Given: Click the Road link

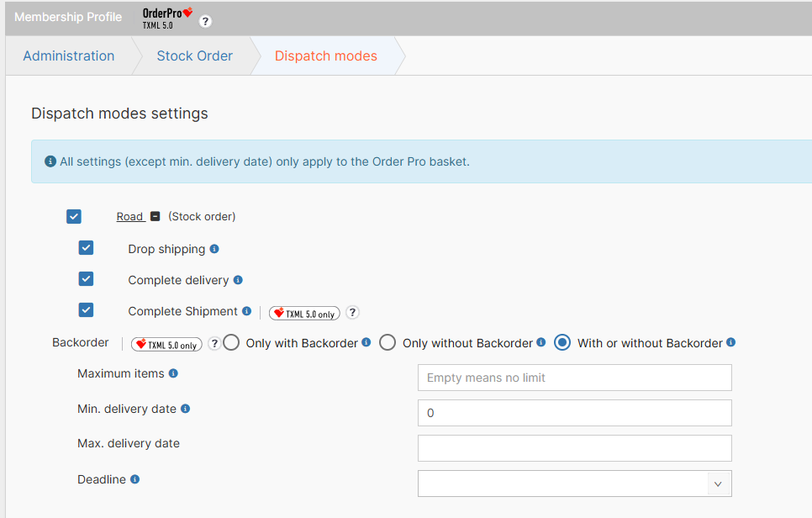Looking at the screenshot, I should (129, 217).
